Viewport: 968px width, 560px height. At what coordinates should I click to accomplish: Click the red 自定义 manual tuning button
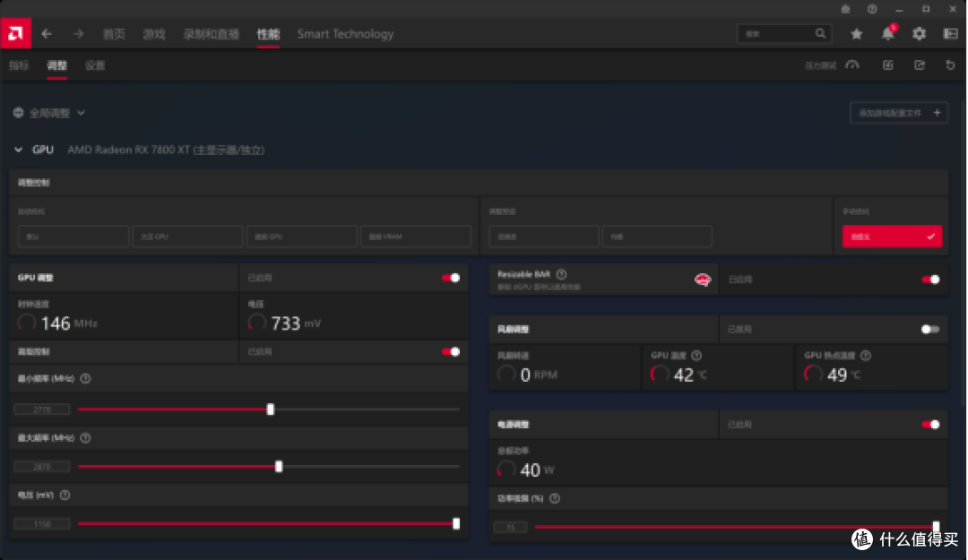[x=892, y=237]
